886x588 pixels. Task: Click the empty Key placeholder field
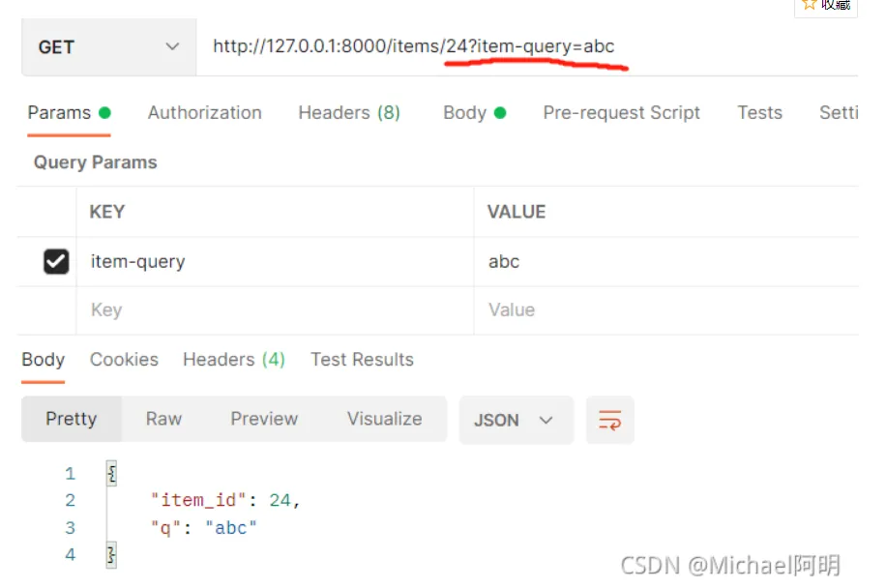(275, 310)
